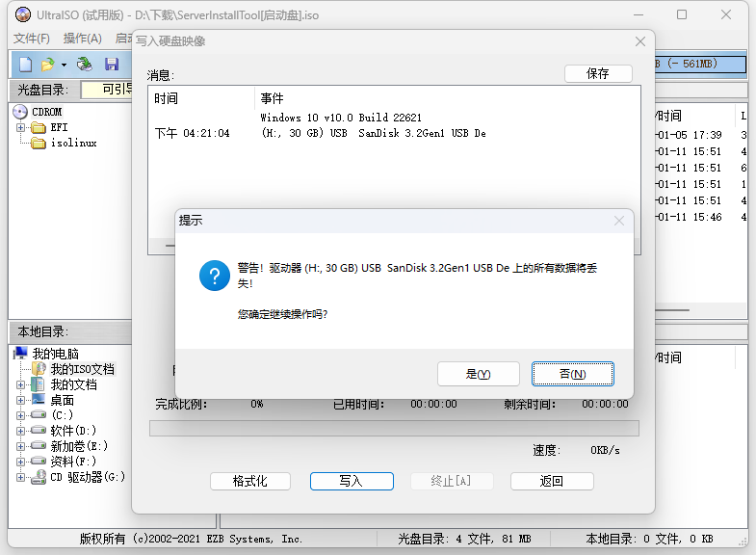Click the 光盘目录 label
This screenshot has width=756, height=555.
point(43,90)
